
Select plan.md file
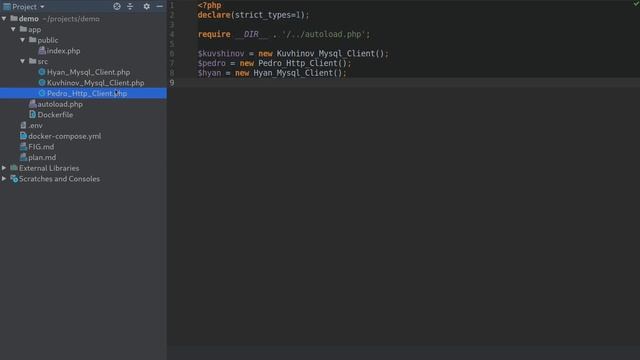tap(42, 157)
